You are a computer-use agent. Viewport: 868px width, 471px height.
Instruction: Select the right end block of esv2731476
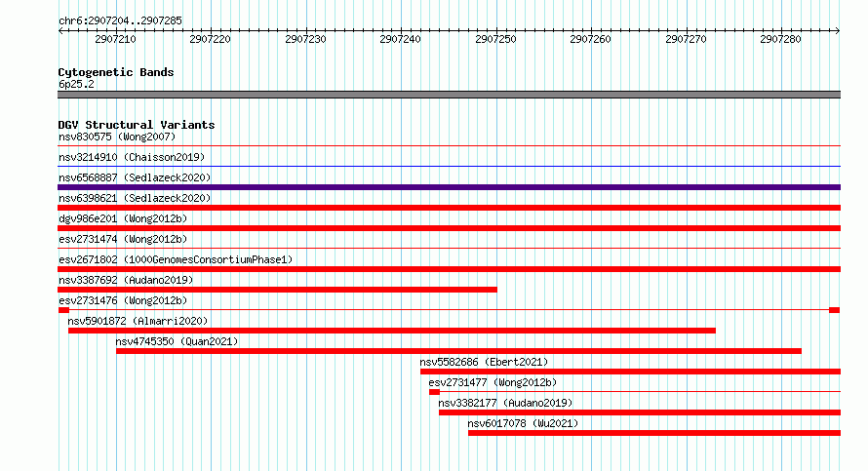834,310
